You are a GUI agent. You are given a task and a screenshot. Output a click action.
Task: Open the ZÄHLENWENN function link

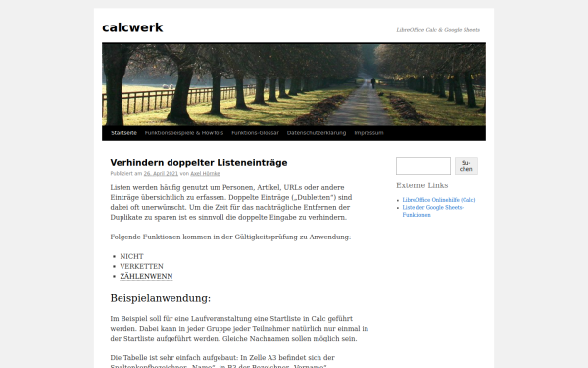tap(146, 276)
